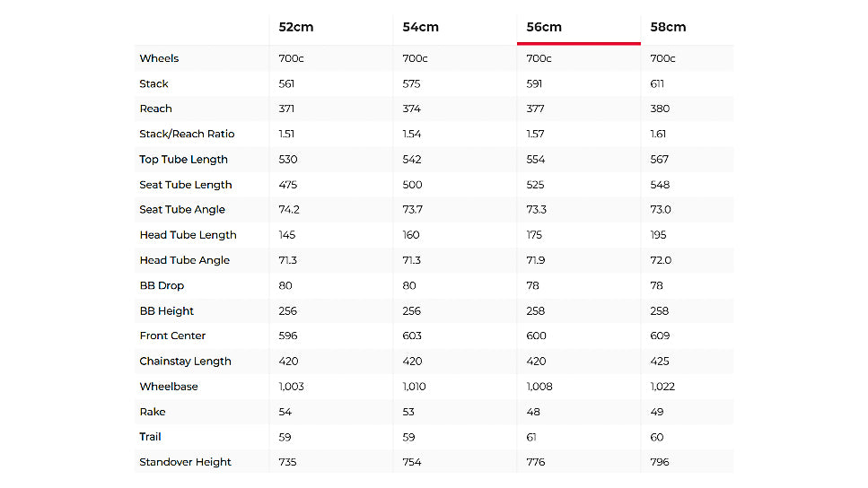Select the 54cm Wheelbase value 1,010
Screen dimensions: 868x488
click(x=416, y=387)
